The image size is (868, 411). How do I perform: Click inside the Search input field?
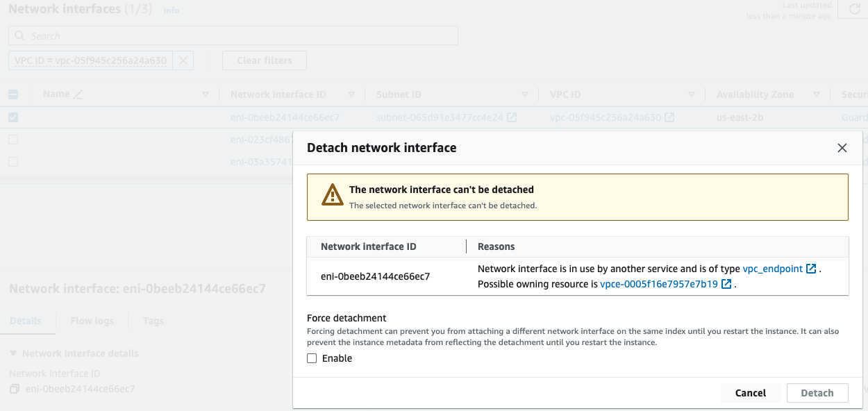[x=208, y=35]
